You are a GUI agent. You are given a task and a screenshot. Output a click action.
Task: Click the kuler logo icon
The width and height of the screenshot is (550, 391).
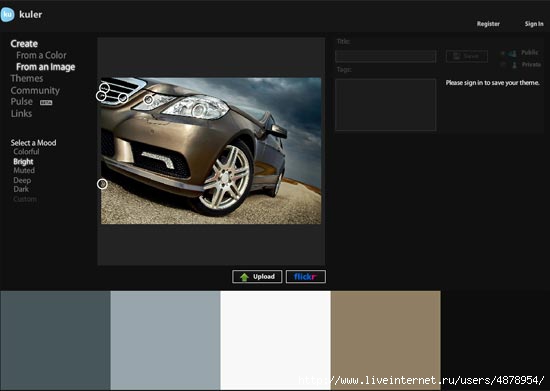[7, 15]
